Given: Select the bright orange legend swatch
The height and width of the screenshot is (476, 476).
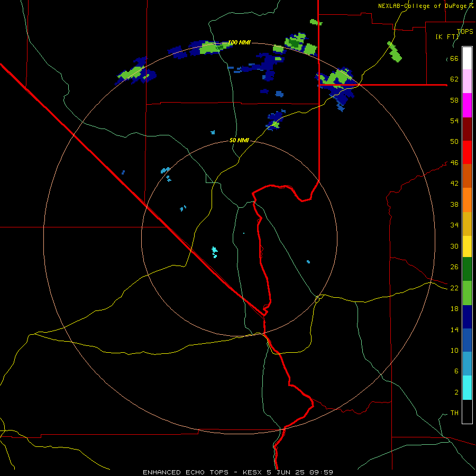Looking at the screenshot, I should pos(467,200).
